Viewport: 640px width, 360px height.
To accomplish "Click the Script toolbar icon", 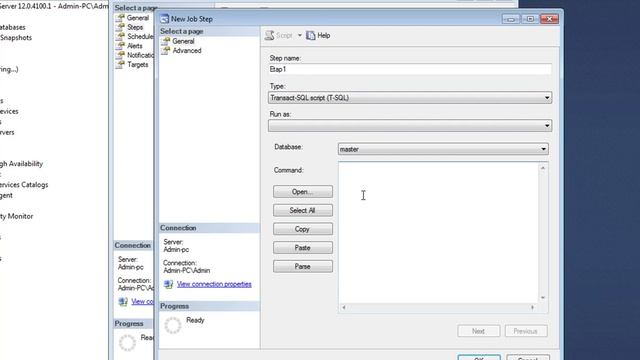I will pyautogui.click(x=269, y=36).
